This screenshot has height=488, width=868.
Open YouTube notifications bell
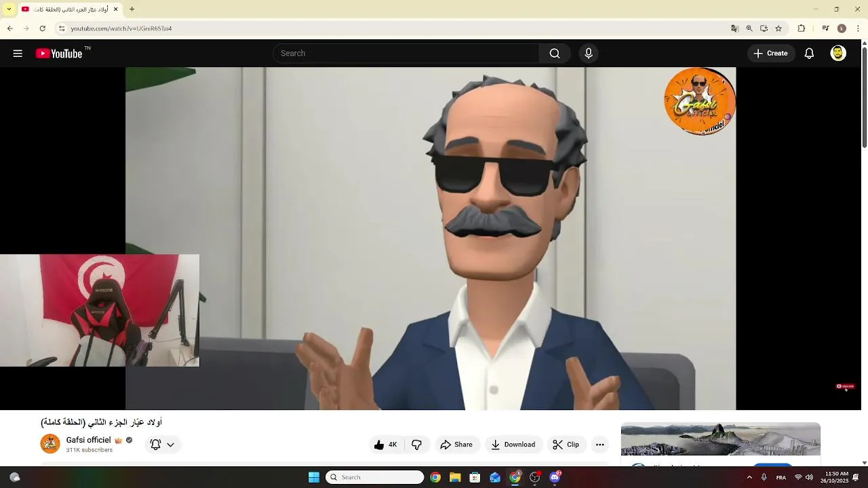809,54
